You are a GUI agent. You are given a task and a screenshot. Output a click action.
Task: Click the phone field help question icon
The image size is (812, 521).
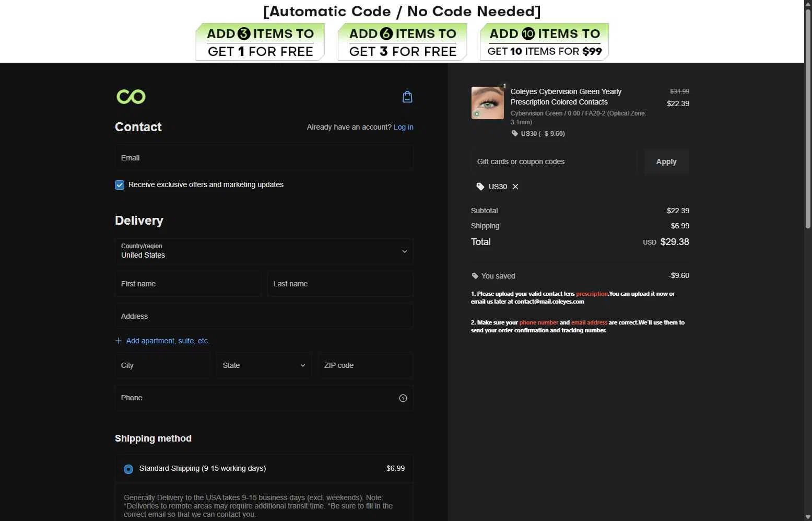(403, 398)
